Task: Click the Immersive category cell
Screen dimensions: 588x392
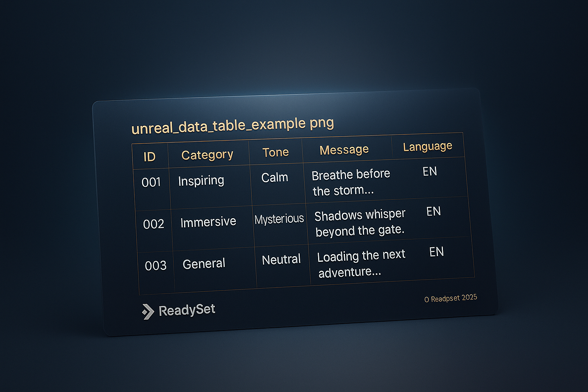Action: click(x=208, y=222)
